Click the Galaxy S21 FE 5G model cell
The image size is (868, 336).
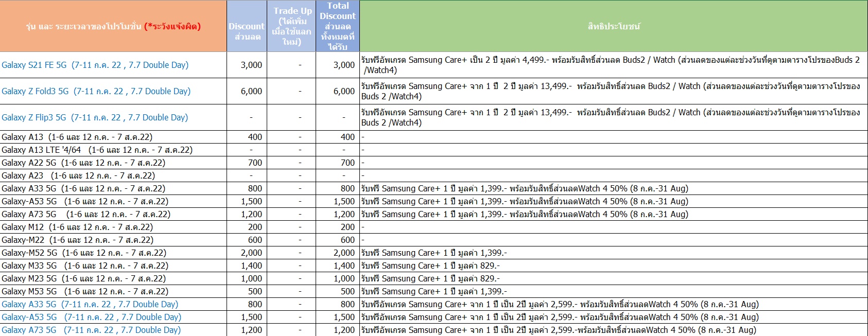[113, 65]
